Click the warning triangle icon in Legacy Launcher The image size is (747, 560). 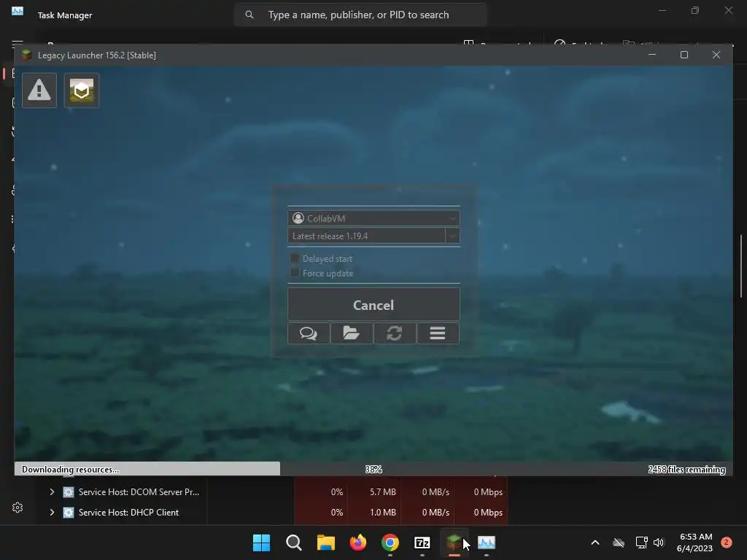pyautogui.click(x=39, y=90)
